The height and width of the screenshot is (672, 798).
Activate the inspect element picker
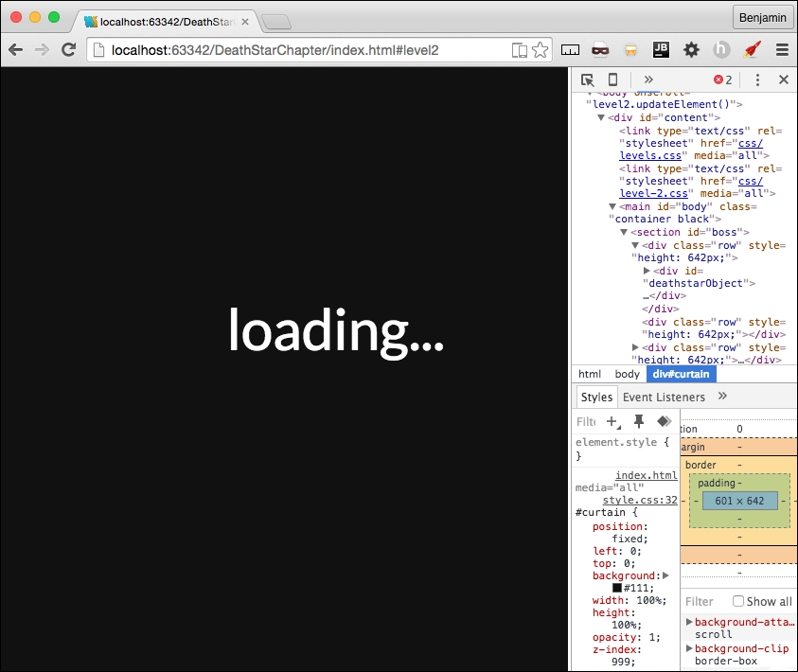pyautogui.click(x=589, y=80)
